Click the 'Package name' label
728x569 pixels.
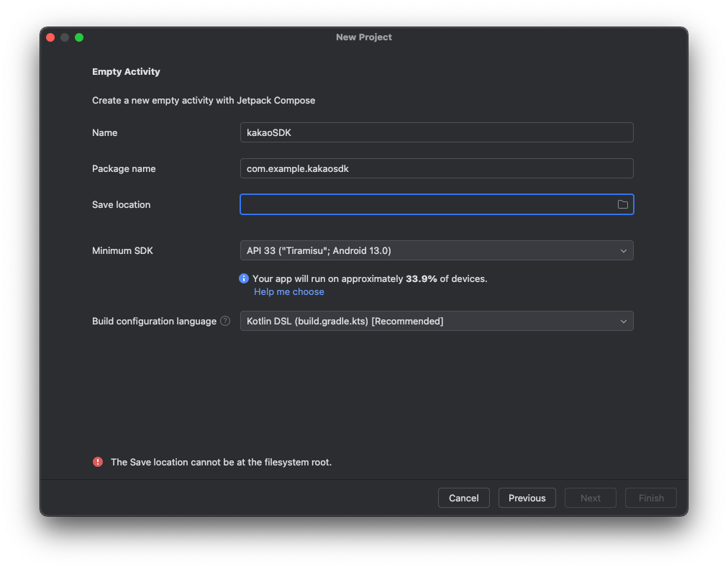[x=124, y=169]
